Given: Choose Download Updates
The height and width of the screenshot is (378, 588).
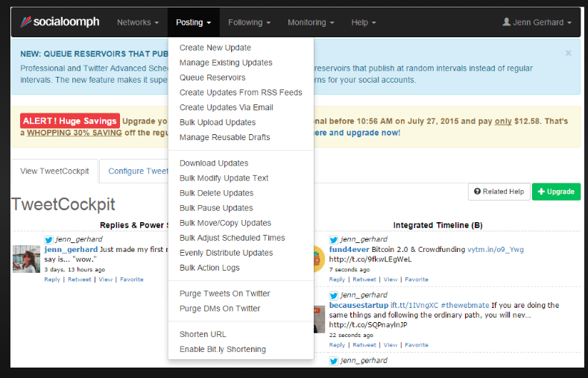Looking at the screenshot, I should [x=214, y=163].
